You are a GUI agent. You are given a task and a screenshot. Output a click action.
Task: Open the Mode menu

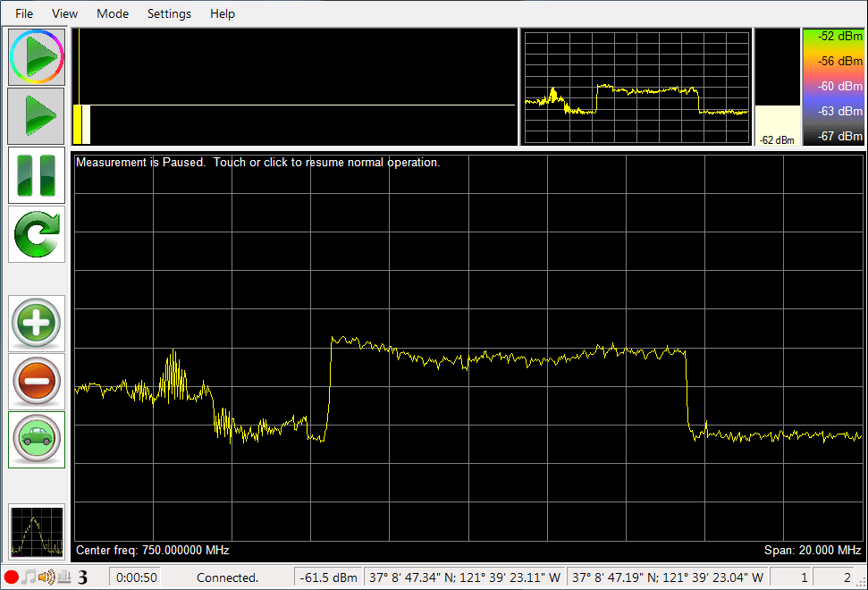coord(112,13)
